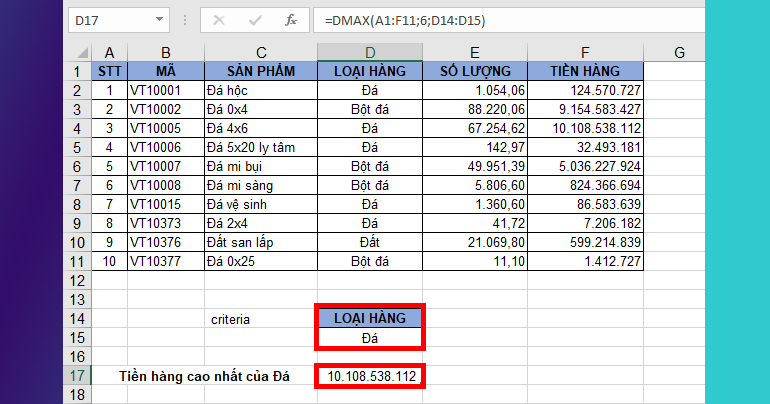Select cell with code VT10373
This screenshot has height=404, width=770.
166,223
